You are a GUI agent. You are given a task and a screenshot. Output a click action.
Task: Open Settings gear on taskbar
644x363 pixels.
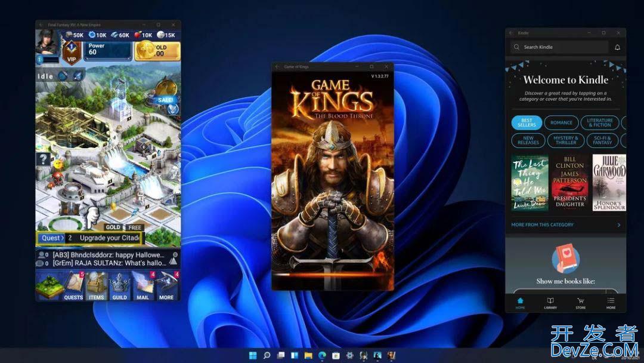350,355
